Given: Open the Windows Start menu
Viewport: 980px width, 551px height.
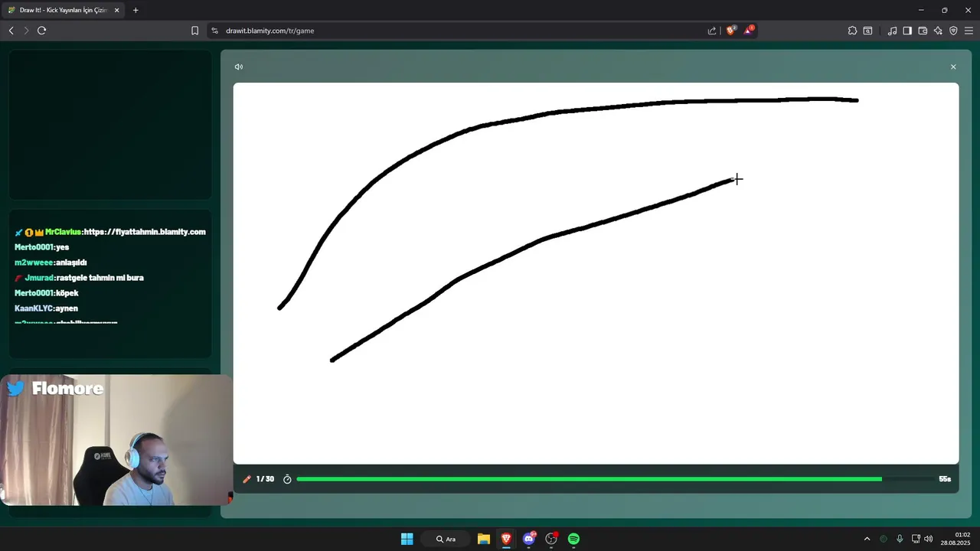Looking at the screenshot, I should (x=407, y=539).
